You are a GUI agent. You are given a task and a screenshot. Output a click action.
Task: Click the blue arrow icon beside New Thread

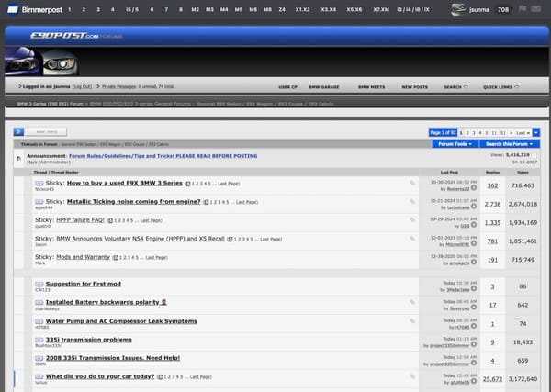click(x=18, y=131)
